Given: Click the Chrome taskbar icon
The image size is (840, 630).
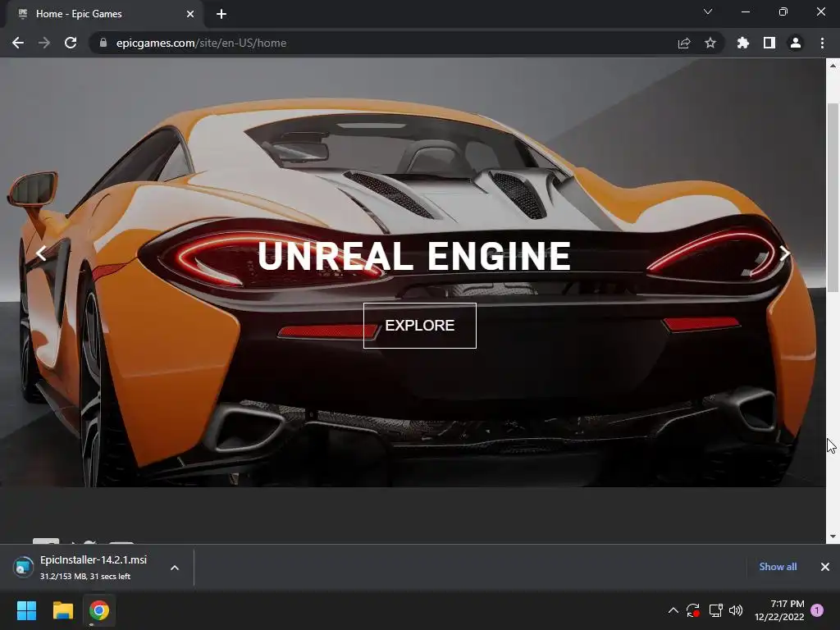Looking at the screenshot, I should tap(99, 610).
